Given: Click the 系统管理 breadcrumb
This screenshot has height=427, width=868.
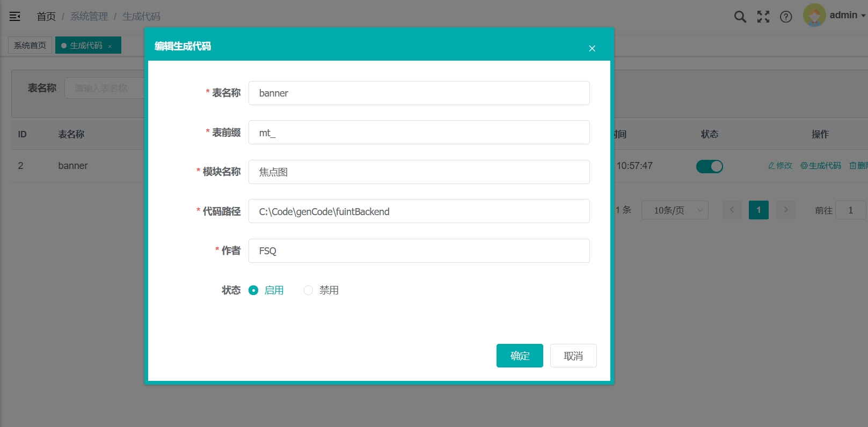Looking at the screenshot, I should [x=89, y=17].
